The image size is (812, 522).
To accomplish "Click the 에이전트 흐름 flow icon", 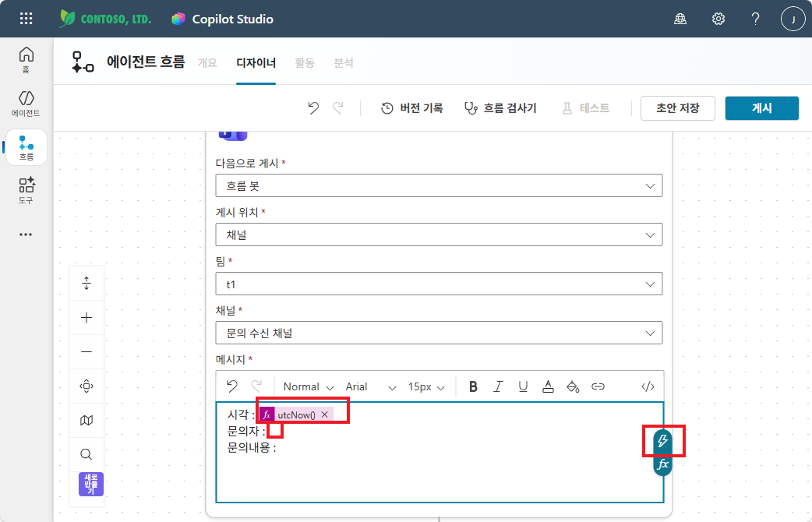I will click(x=83, y=62).
